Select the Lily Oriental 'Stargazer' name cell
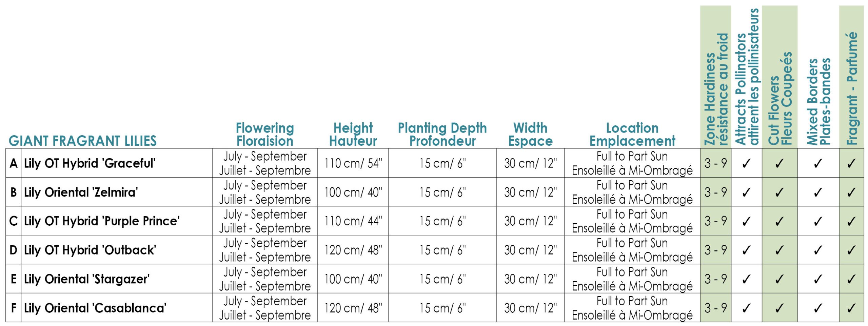868x326 pixels. (87, 279)
